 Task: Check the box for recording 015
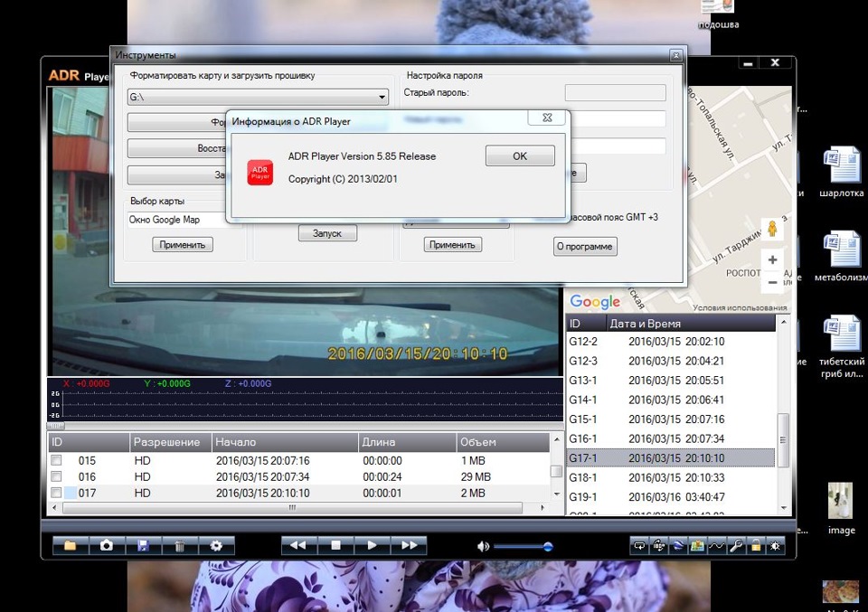point(56,461)
